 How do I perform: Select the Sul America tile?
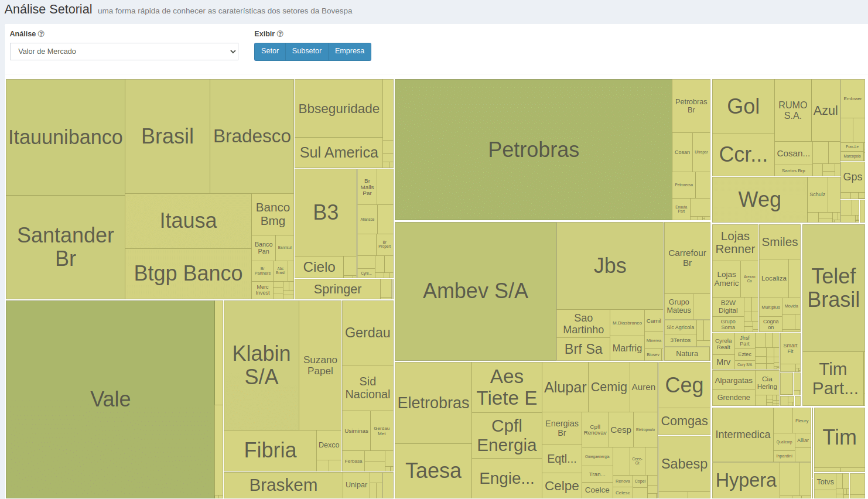click(x=339, y=152)
